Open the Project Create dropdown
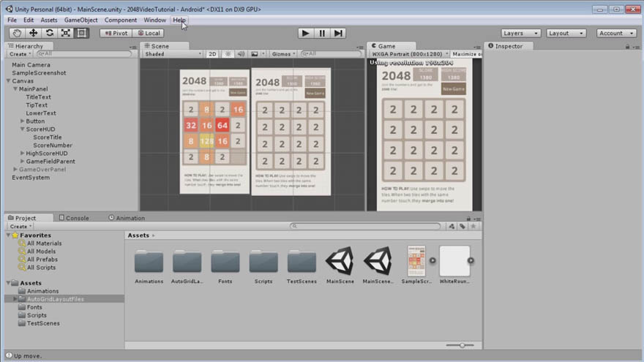 coord(20,226)
